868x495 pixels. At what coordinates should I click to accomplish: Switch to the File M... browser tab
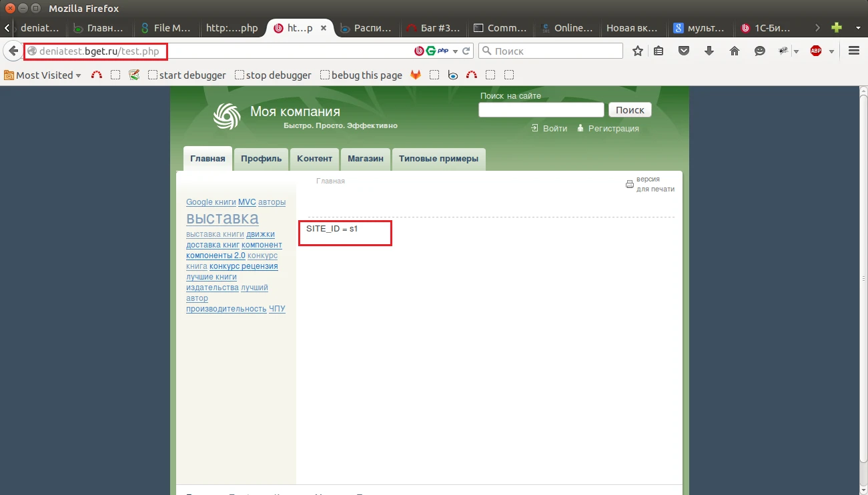click(167, 28)
